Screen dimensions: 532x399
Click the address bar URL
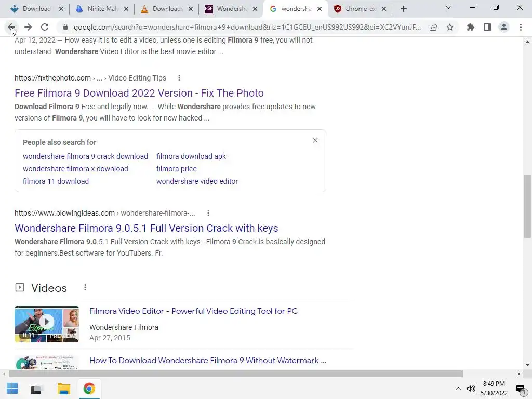247,27
